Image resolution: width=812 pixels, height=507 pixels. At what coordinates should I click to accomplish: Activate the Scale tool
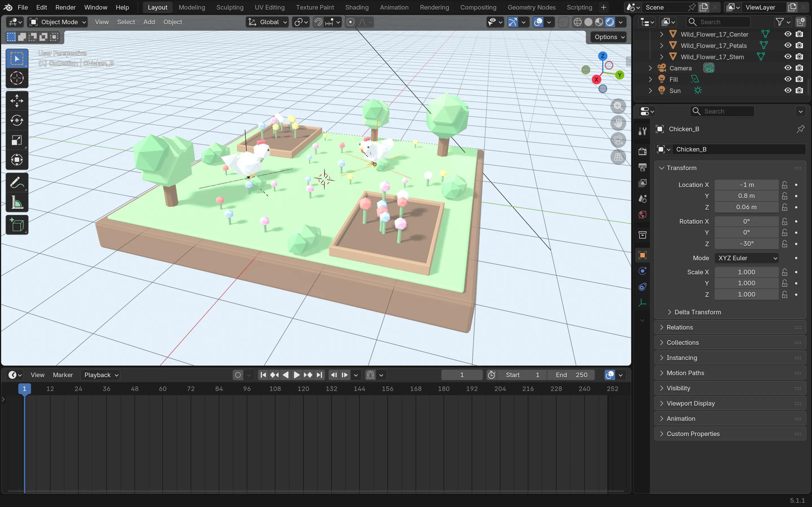coord(17,140)
